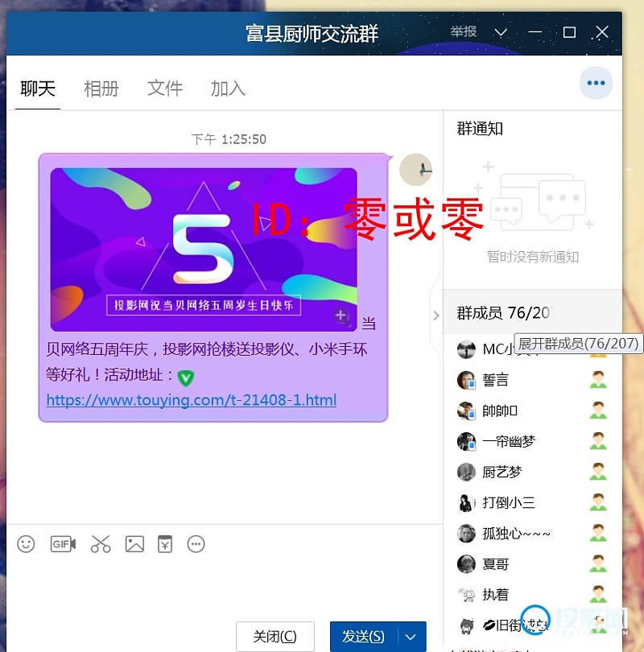The height and width of the screenshot is (652, 644).
Task: Select the scissors screenshot tool
Action: coord(101,544)
